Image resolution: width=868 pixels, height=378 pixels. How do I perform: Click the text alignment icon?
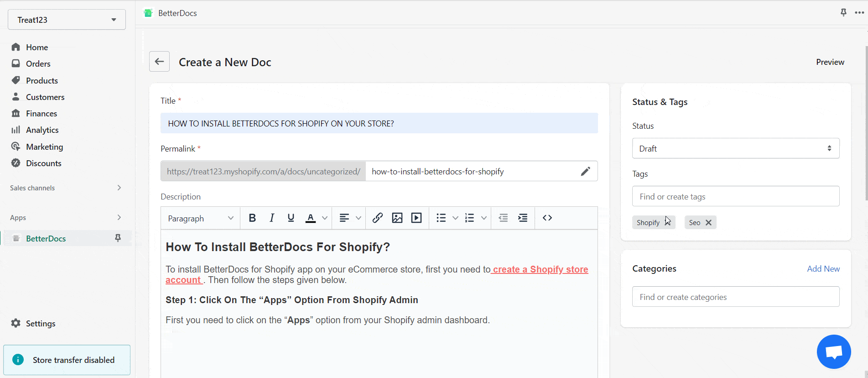pos(344,218)
